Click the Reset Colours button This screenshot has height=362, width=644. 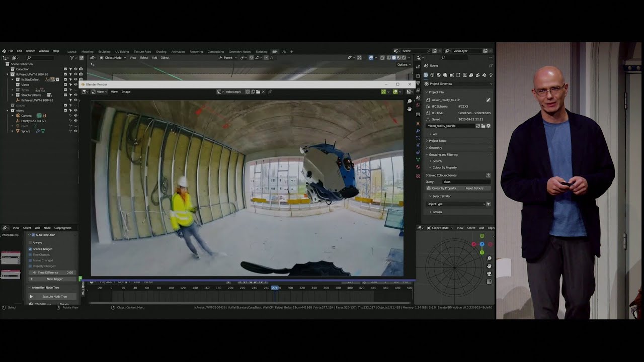click(474, 188)
